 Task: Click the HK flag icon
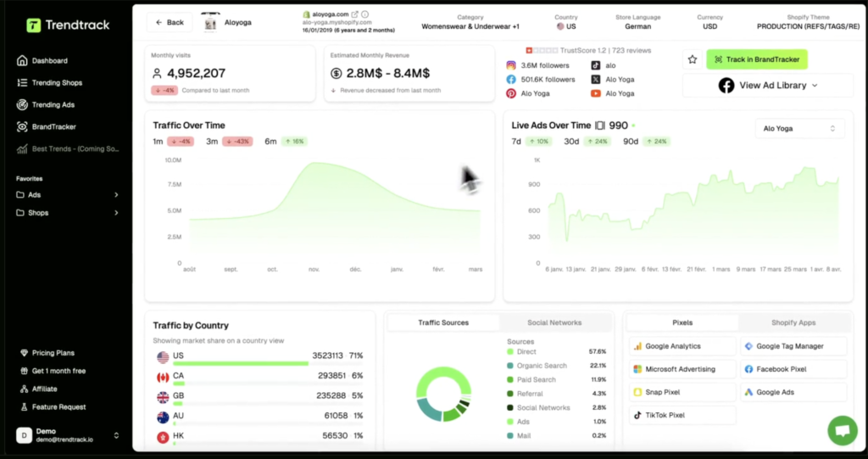[163, 438]
